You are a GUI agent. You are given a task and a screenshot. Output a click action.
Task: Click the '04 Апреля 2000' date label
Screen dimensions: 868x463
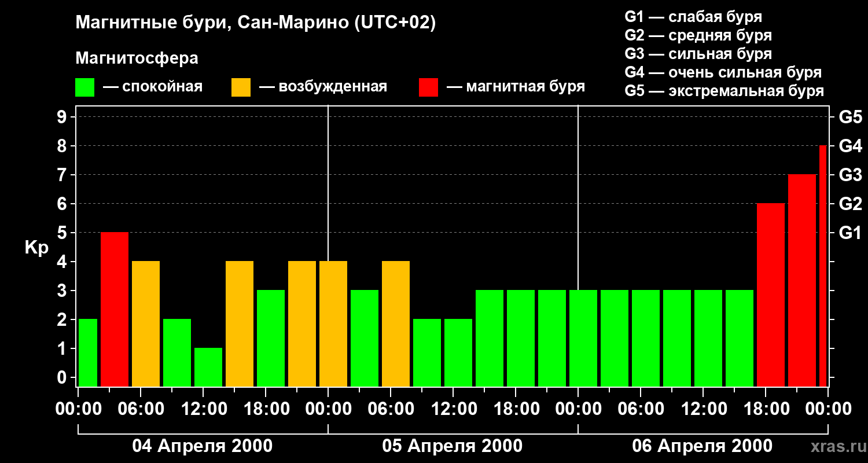tap(203, 446)
